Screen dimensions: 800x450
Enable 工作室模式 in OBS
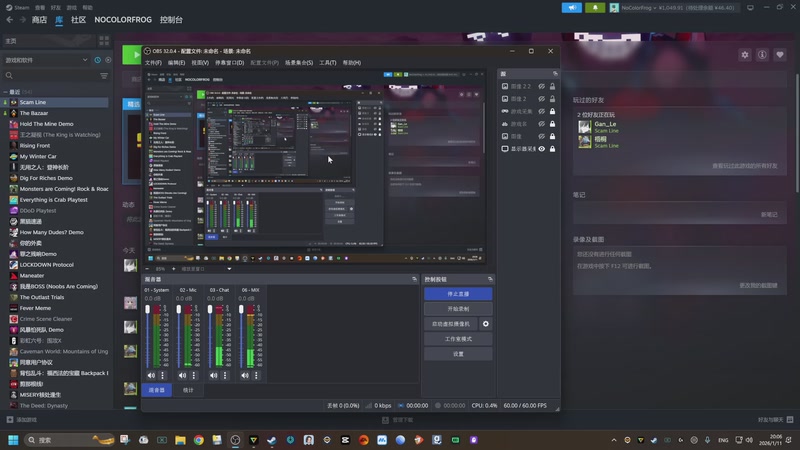click(x=458, y=339)
